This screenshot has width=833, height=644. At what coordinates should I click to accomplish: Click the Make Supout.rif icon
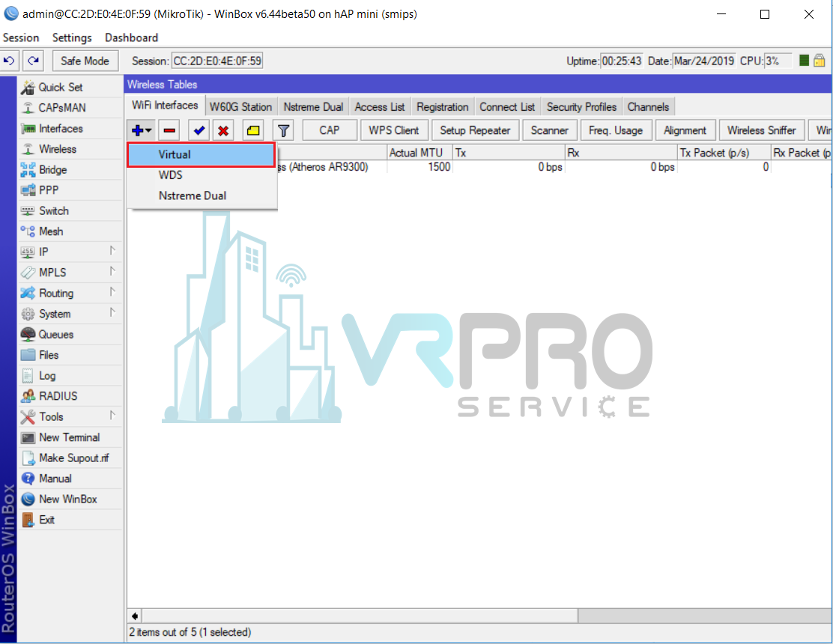pyautogui.click(x=28, y=458)
